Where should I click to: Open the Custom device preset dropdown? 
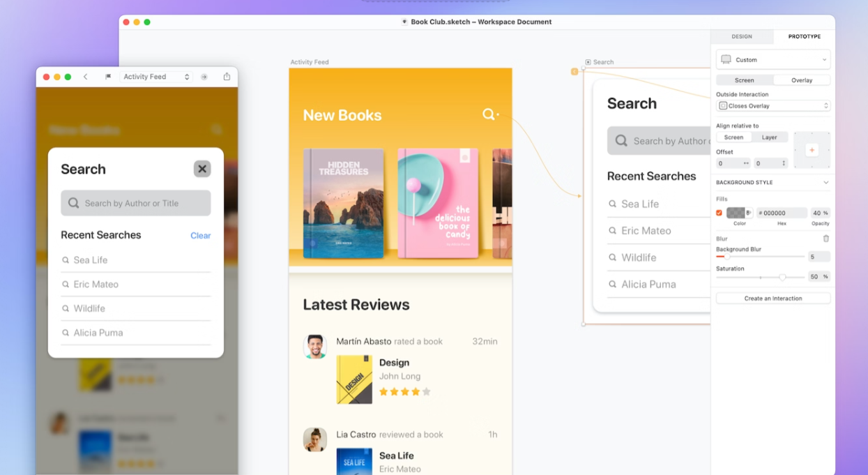point(773,59)
